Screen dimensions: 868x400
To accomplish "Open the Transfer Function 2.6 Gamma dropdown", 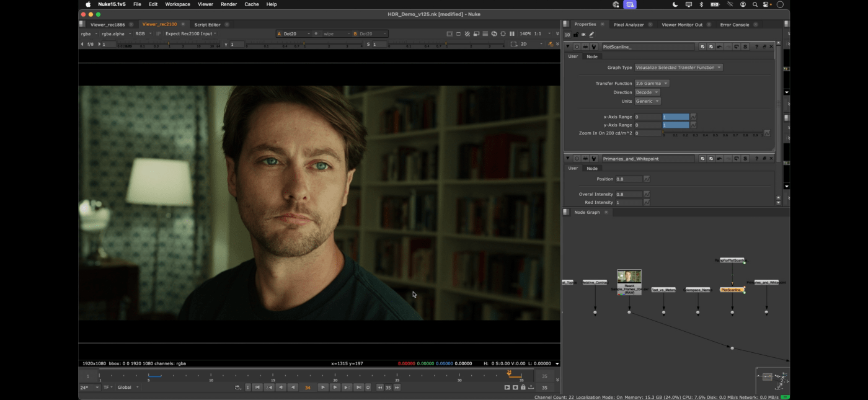I will [652, 84].
